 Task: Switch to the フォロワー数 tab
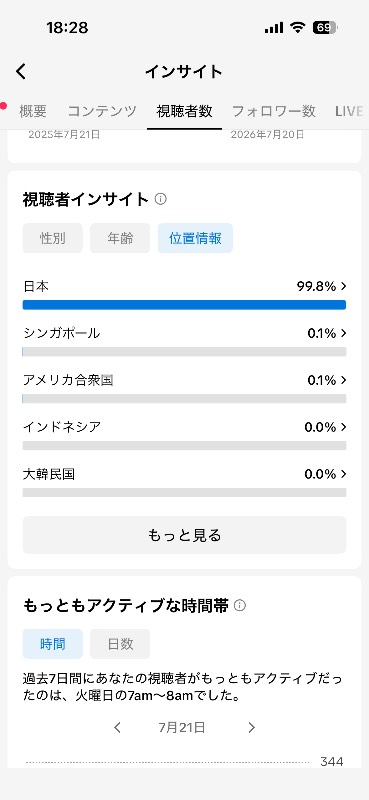pyautogui.click(x=274, y=111)
